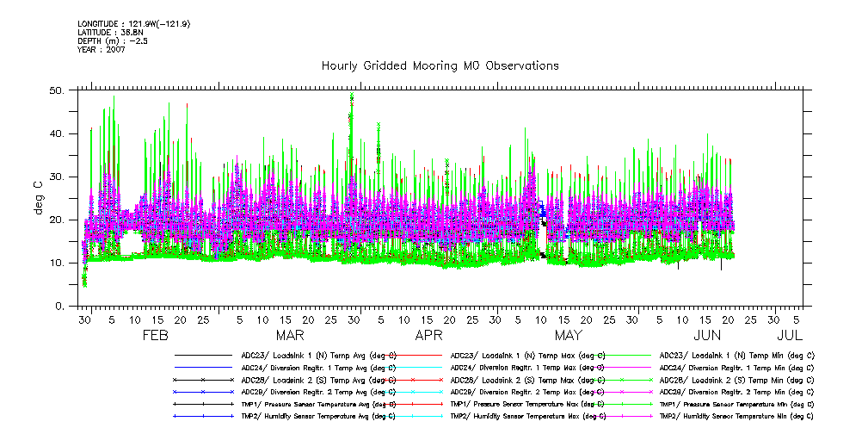Click the chart title 'Hourly Gridded Mooring M0 Observations'
Image resolution: width=868 pixels, height=434 pixels.
[x=440, y=66]
